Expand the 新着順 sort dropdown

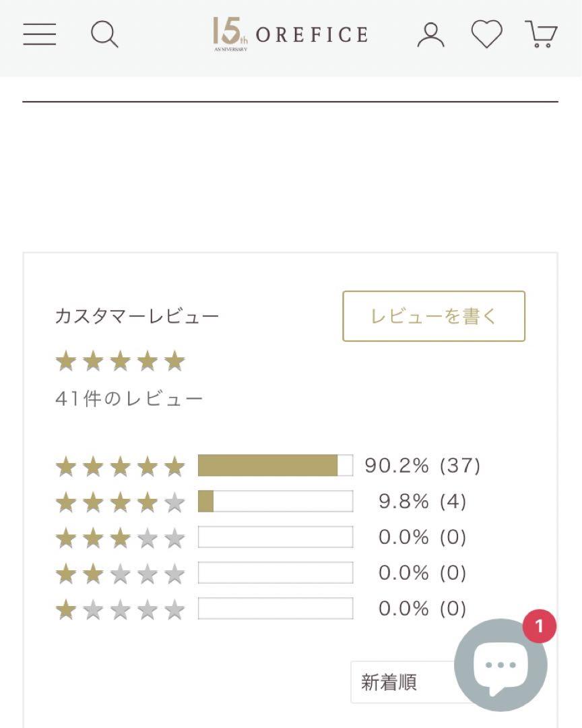403,682
